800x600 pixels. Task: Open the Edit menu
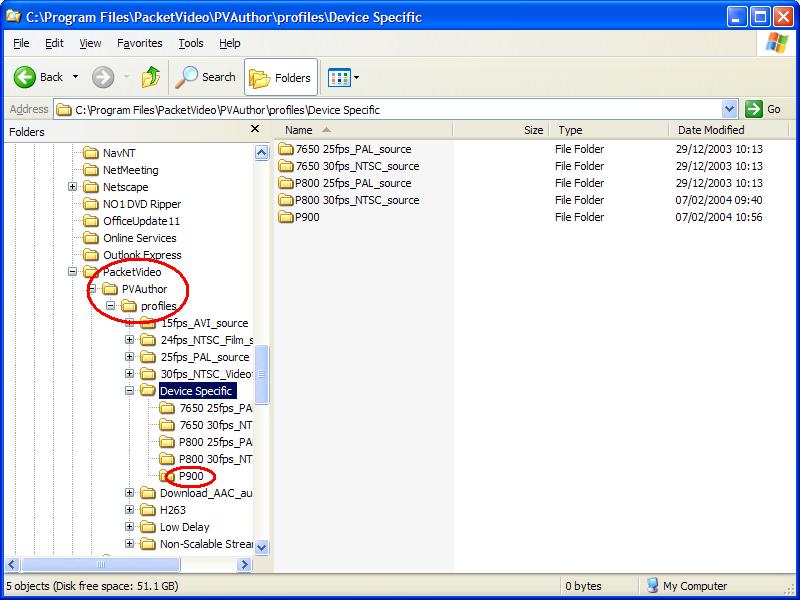pyautogui.click(x=54, y=43)
